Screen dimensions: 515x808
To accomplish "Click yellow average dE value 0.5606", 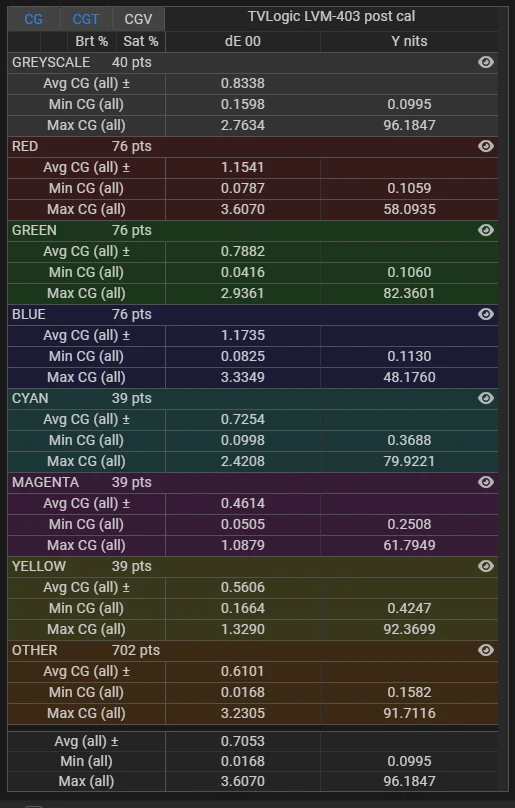I will click(x=243, y=587).
